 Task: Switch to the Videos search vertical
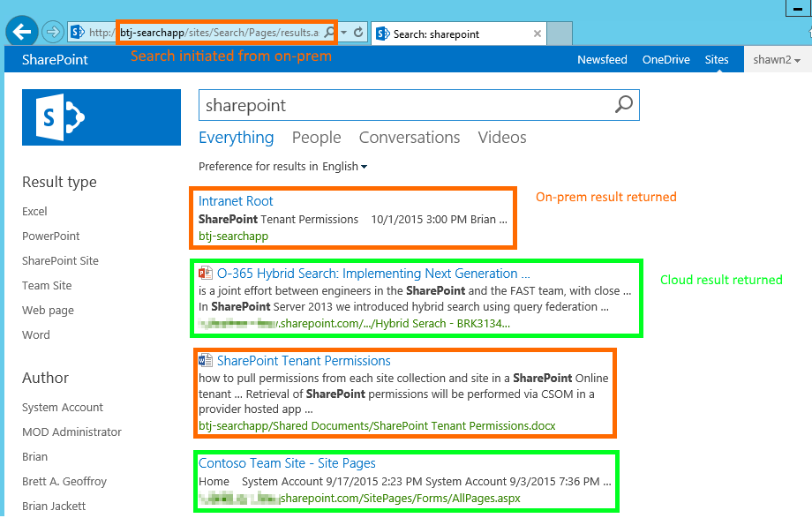click(502, 138)
